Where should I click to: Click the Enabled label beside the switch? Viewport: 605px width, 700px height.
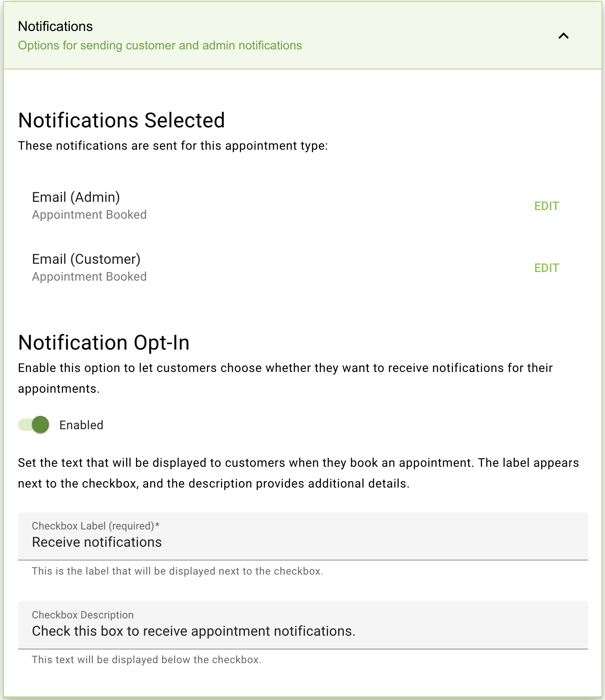82,425
